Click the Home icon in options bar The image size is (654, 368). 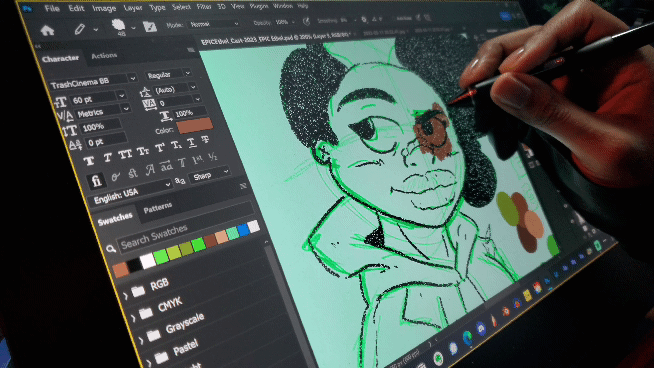[x=47, y=30]
